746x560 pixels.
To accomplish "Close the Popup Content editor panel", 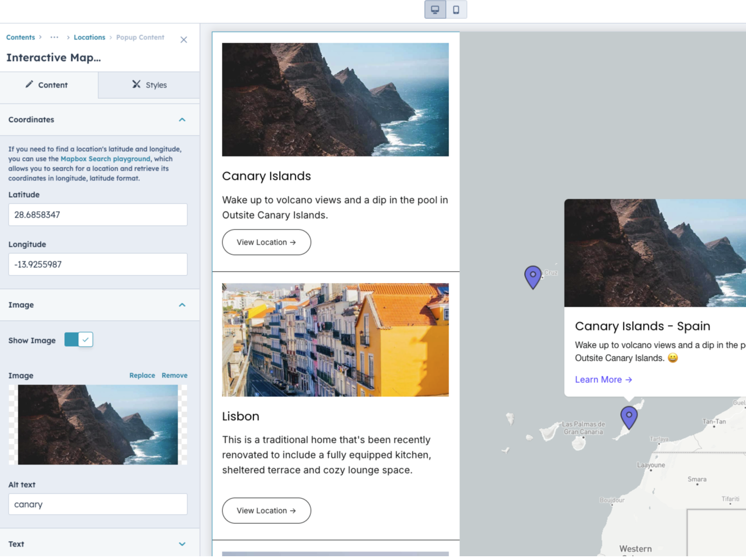I will pyautogui.click(x=184, y=39).
